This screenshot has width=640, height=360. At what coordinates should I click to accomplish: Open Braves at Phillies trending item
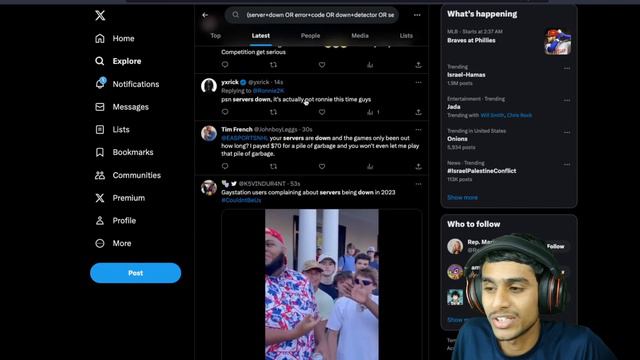471,40
